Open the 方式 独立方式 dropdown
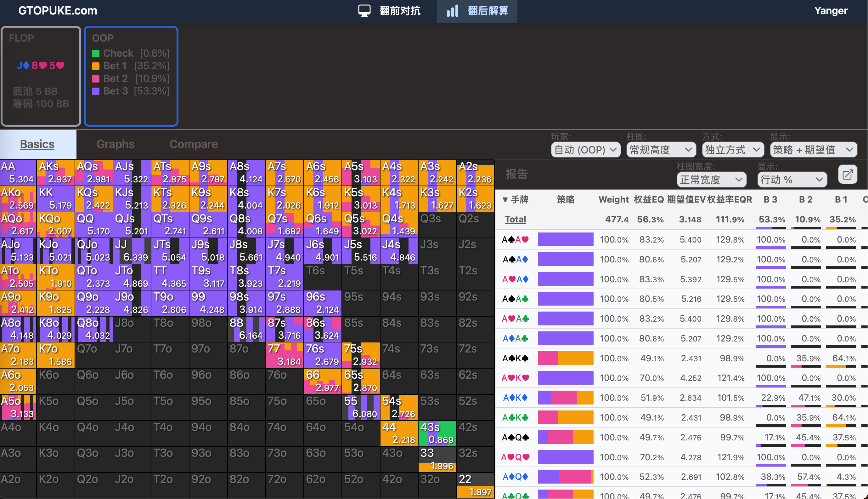Screen dimensions: 868x499 pyautogui.click(x=733, y=150)
